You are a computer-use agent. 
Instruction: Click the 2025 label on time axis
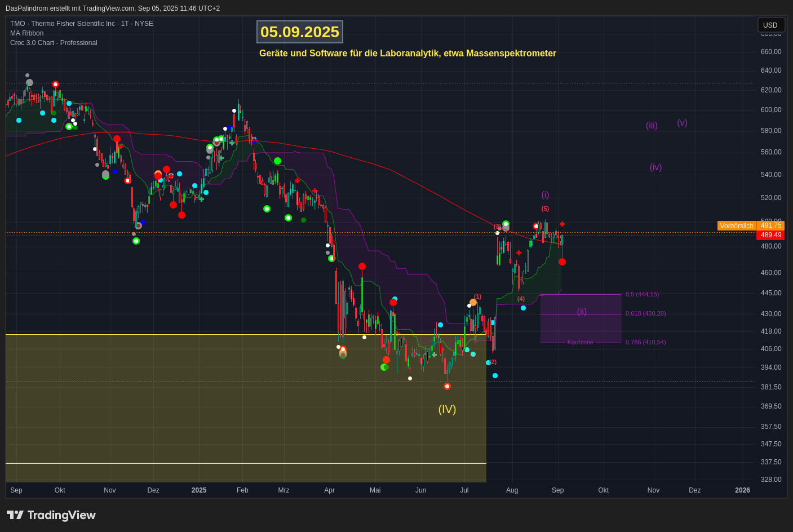(199, 490)
